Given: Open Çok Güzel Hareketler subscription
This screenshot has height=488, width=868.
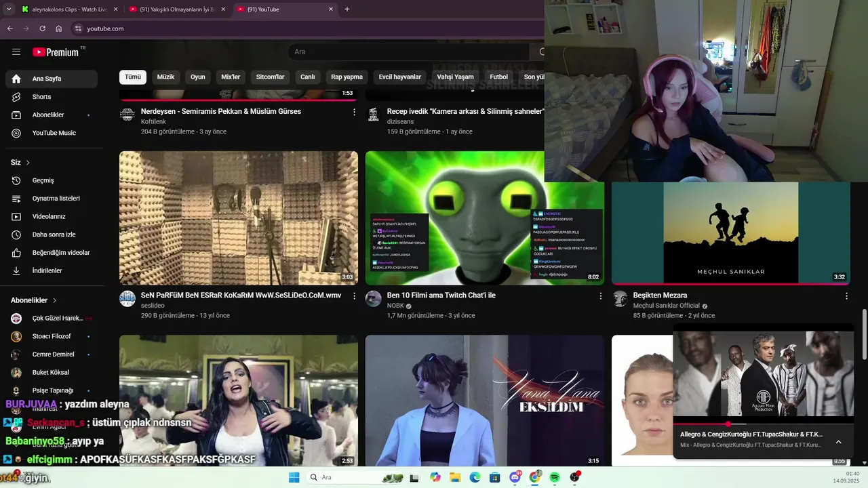Looking at the screenshot, I should pyautogui.click(x=52, y=319).
